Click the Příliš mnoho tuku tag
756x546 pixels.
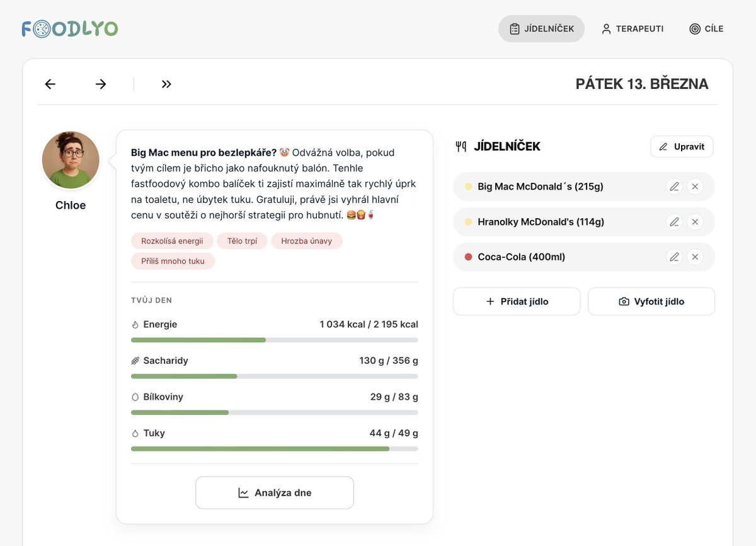point(173,261)
